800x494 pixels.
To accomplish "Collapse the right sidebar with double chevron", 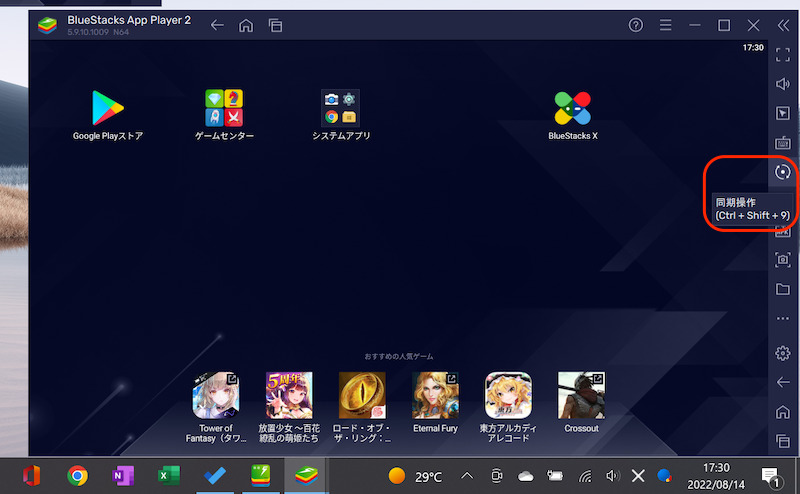I will [782, 25].
